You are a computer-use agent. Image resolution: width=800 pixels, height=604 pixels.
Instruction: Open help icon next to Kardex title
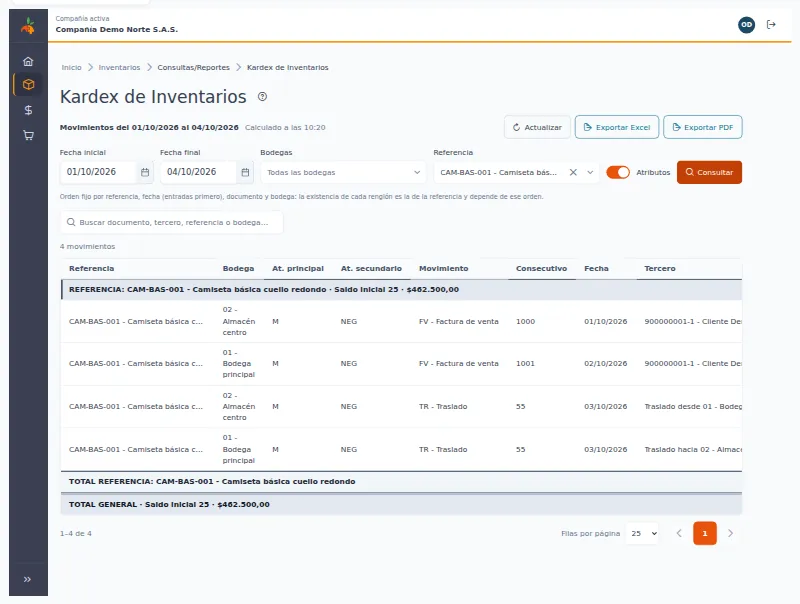(262, 96)
